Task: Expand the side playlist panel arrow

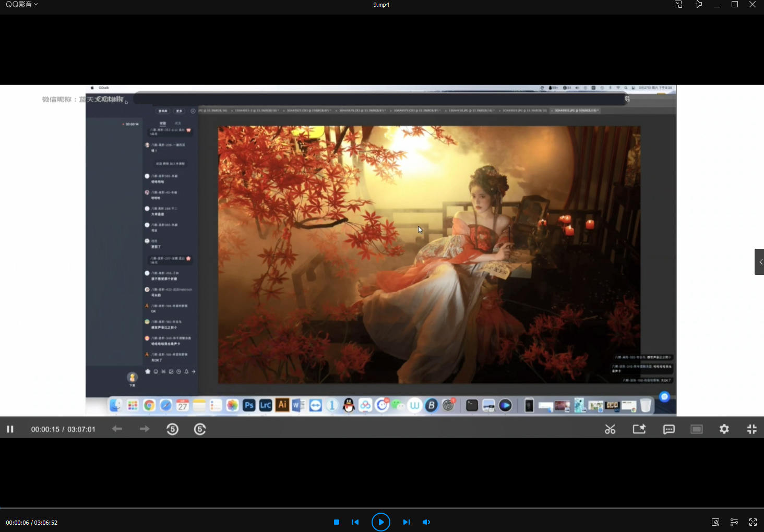Action: [x=760, y=262]
